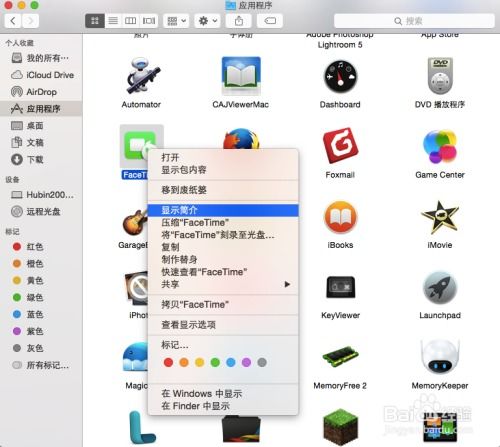The image size is (500, 447).
Task: Select the MemoryFree 2 app icon
Action: coord(340,357)
